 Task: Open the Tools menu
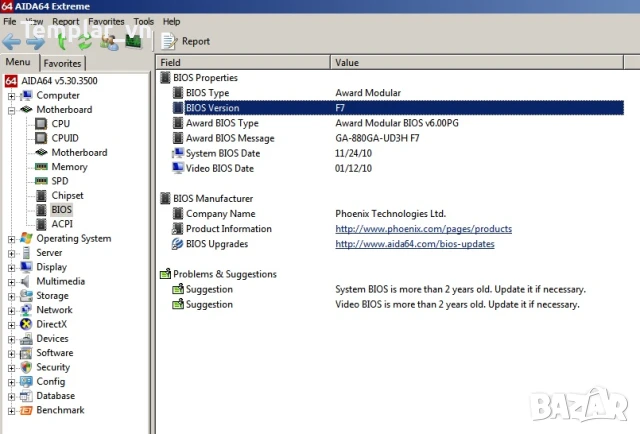(144, 21)
